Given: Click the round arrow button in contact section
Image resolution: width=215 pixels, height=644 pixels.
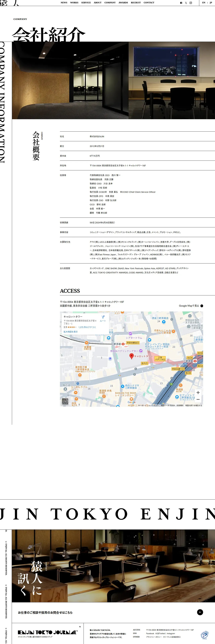Looking at the screenshot, I should pyautogui.click(x=200, y=612).
